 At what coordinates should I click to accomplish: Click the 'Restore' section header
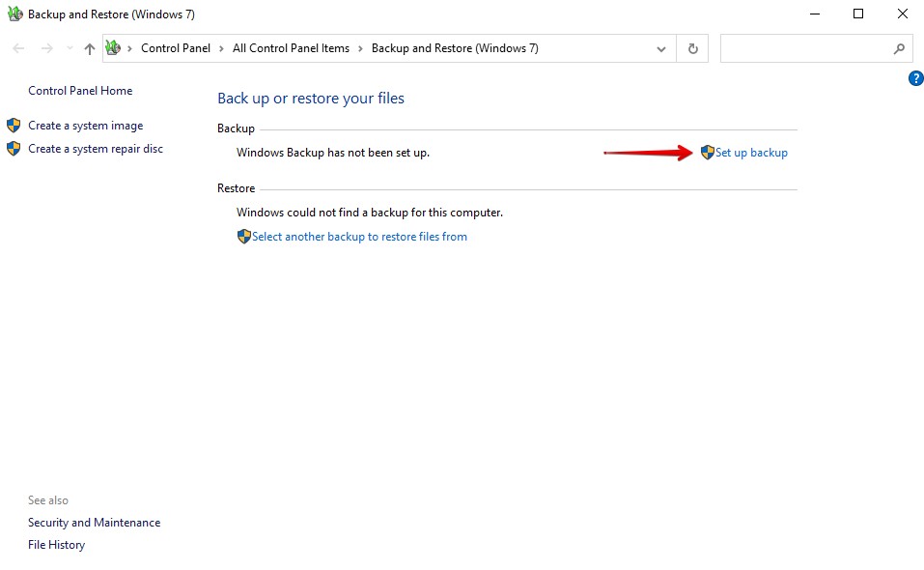point(236,188)
